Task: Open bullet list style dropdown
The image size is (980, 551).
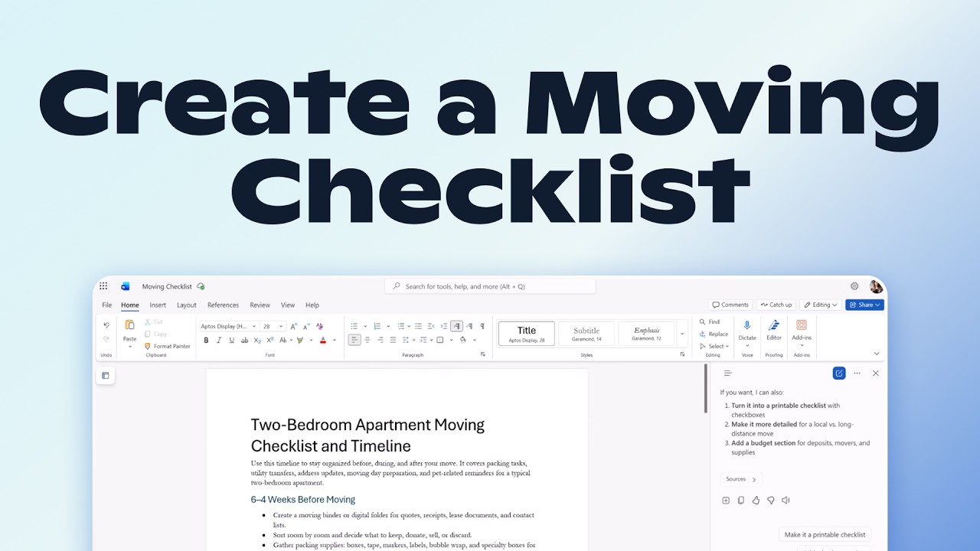Action: click(x=365, y=327)
